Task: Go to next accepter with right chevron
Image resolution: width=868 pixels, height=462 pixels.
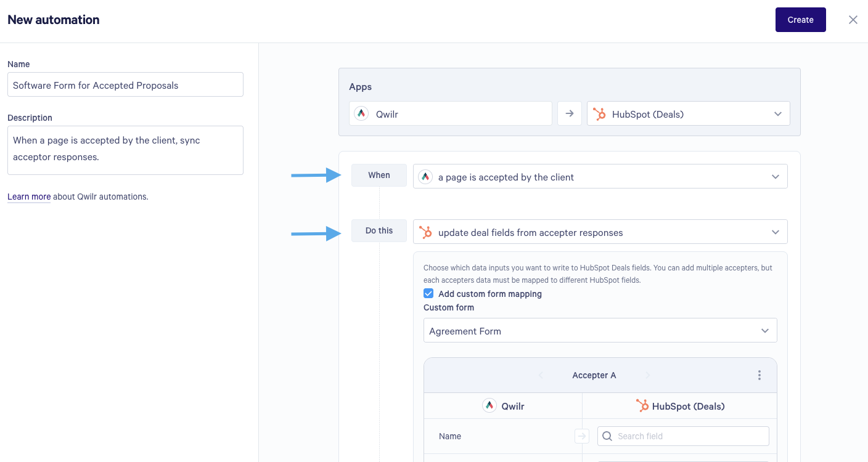Action: (647, 375)
